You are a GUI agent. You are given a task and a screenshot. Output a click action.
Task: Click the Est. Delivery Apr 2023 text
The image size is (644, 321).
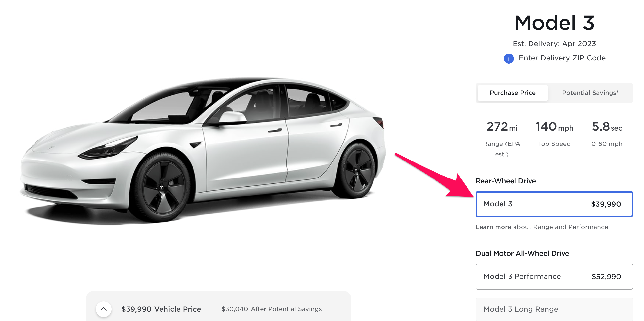554,44
